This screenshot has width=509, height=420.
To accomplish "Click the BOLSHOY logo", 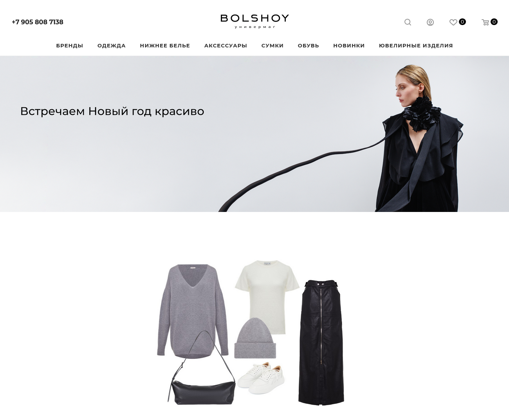I will (x=254, y=21).
